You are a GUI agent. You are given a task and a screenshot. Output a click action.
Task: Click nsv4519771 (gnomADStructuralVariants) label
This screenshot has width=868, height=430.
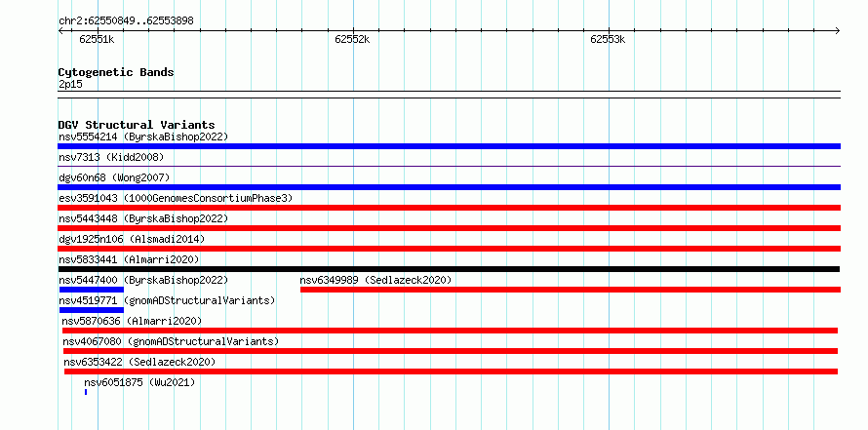tap(167, 300)
